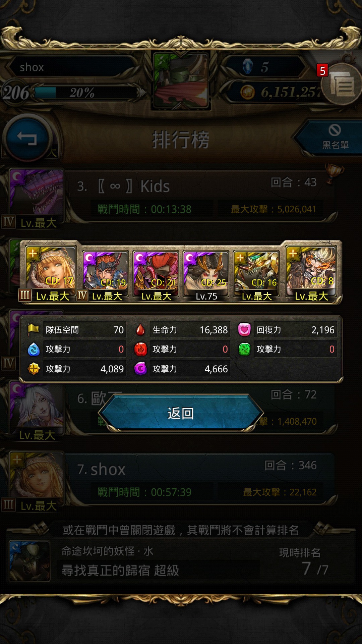This screenshot has width=362, height=644.
Task: Open 尋找真正的歸宿 超級 stage label
Action: [x=120, y=570]
